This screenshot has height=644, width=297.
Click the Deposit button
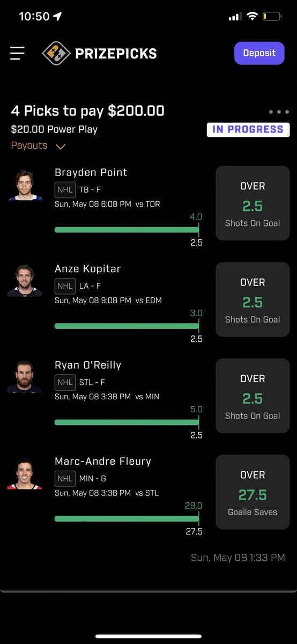(x=259, y=53)
